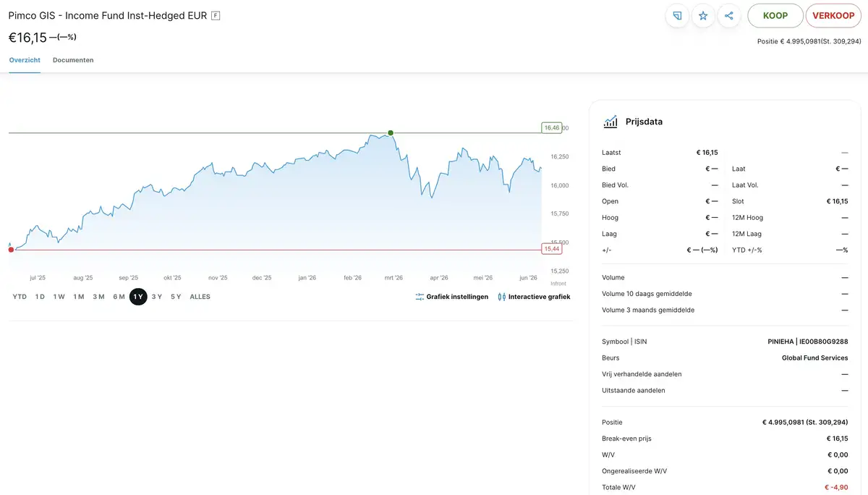This screenshot has height=495, width=868.
Task: Open the Interactieve grafiek link
Action: coord(535,297)
